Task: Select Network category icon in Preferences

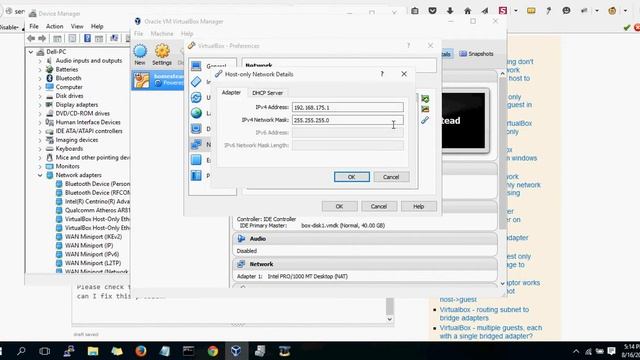Action: [196, 144]
